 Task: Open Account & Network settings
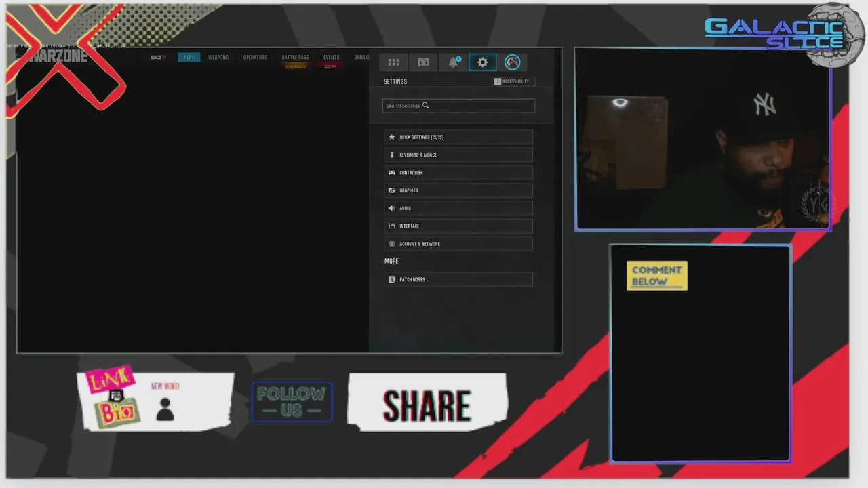coord(458,244)
